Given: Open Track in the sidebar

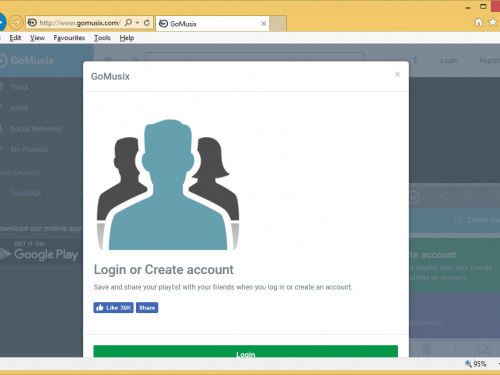Looking at the screenshot, I should pyautogui.click(x=19, y=87).
